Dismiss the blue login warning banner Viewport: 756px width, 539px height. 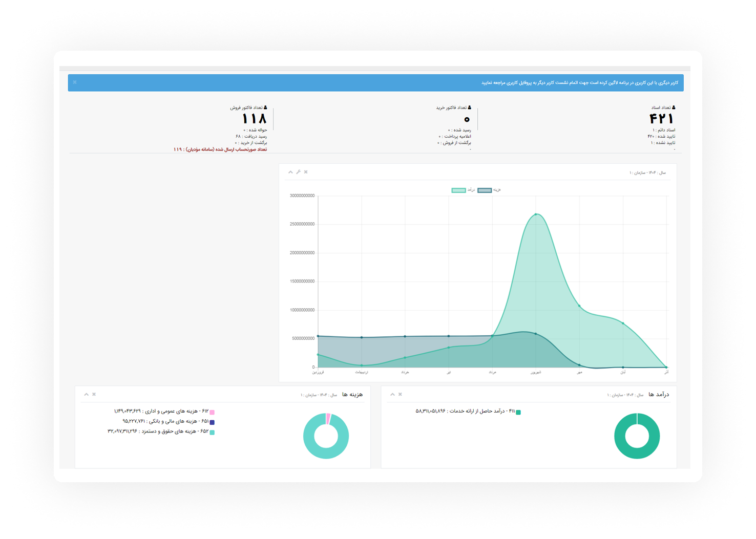pos(75,82)
